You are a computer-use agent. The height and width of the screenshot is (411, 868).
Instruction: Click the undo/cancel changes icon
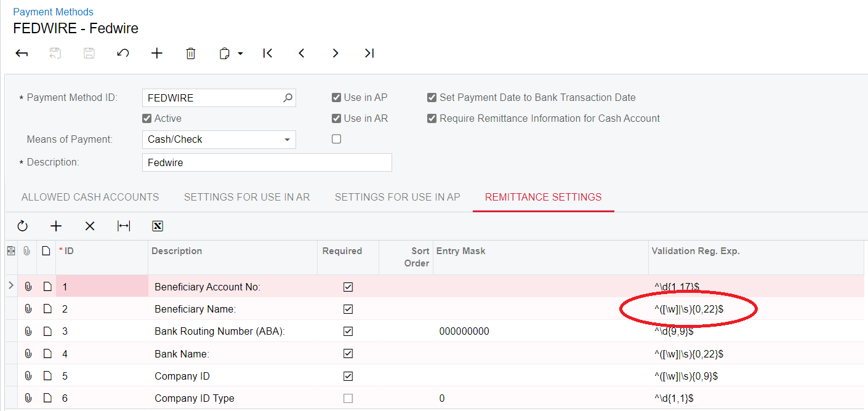(x=123, y=54)
